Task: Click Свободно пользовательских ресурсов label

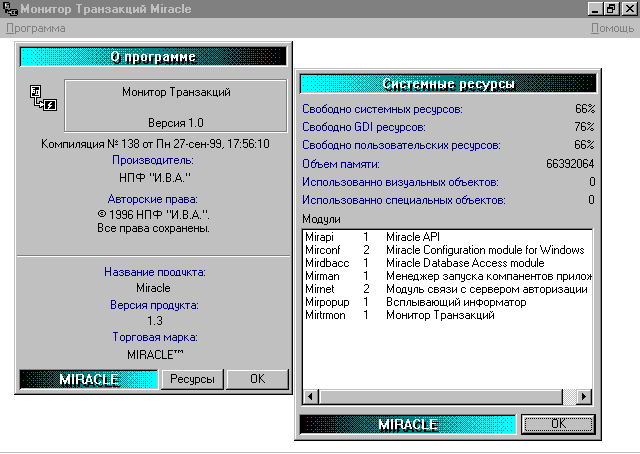Action: pos(401,145)
